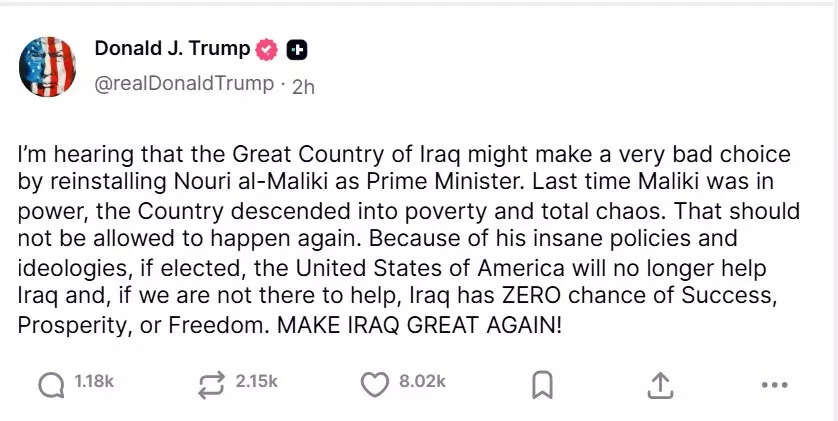Click the 2.15k ReTruth count

pyautogui.click(x=256, y=381)
